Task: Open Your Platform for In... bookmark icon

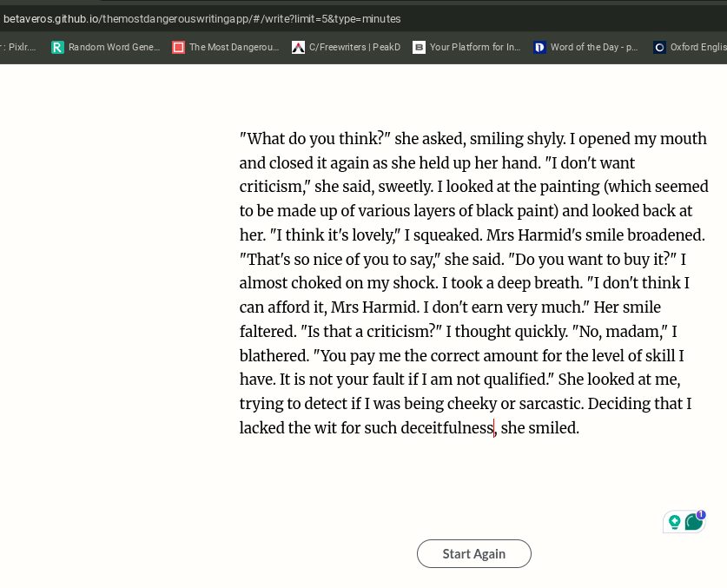Action: pos(420,47)
